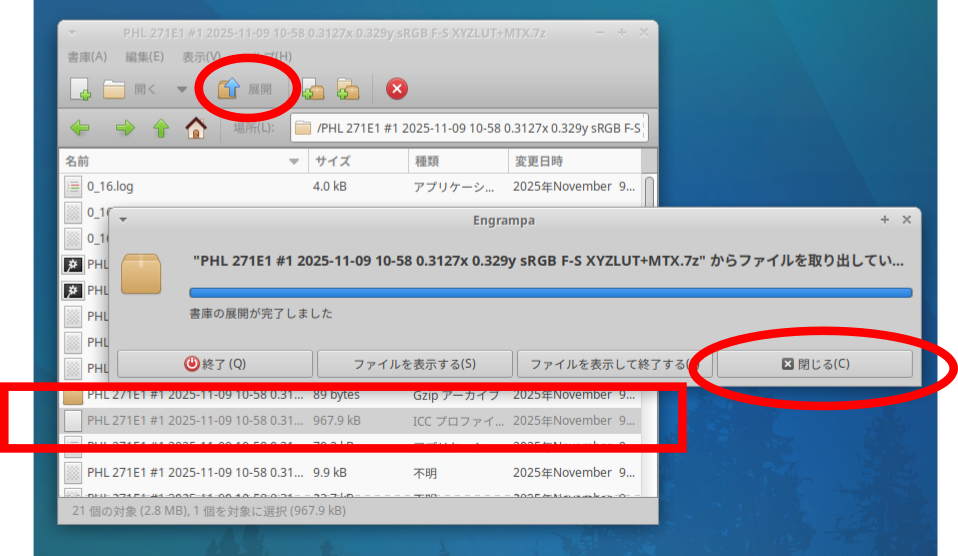Image resolution: width=958 pixels, height=556 pixels.
Task: Go forward with the right green arrow
Action: 125,128
